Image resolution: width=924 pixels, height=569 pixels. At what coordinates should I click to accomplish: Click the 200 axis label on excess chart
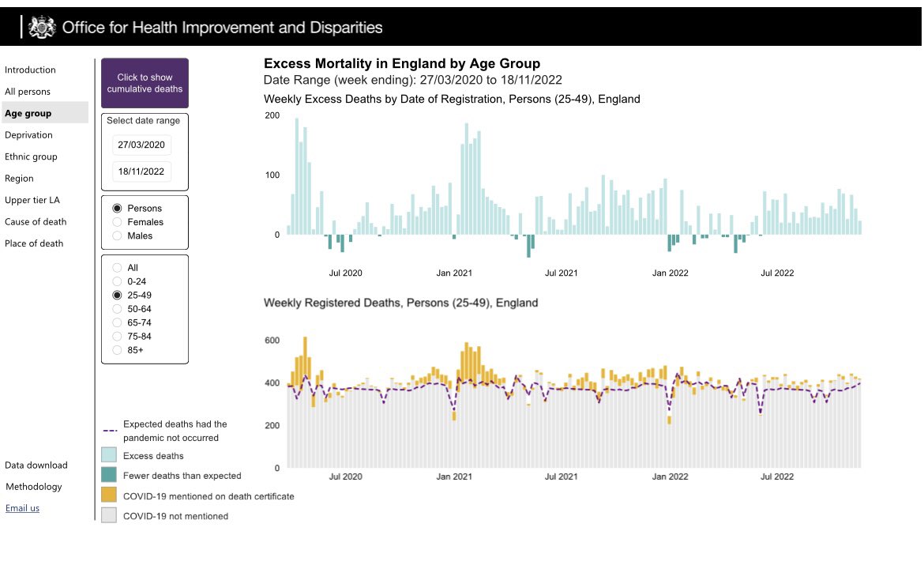[272, 115]
